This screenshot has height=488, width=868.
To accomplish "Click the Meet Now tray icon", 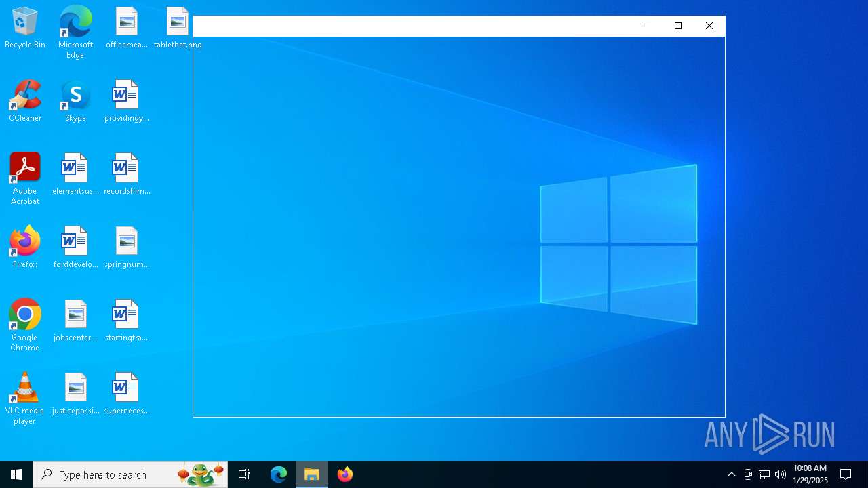I will (748, 474).
